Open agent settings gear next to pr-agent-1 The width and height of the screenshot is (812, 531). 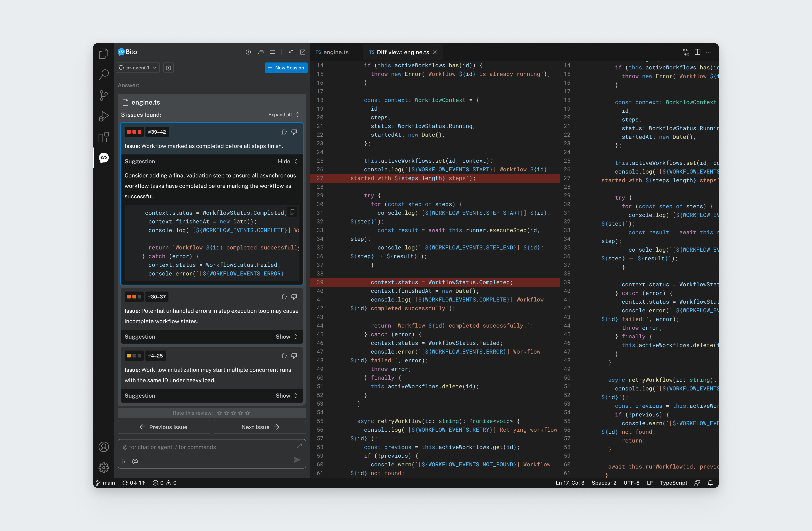168,68
